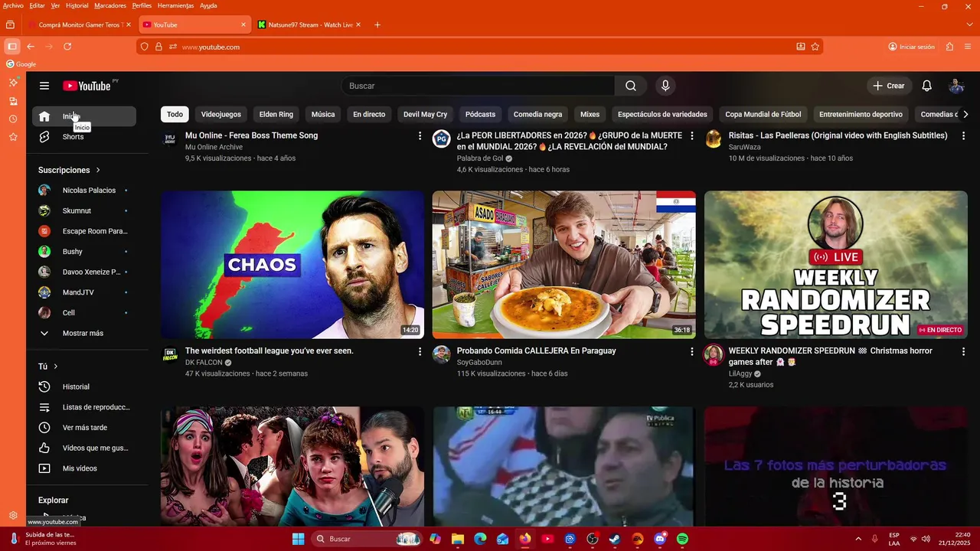Click the YouTube Buscar search field

[x=478, y=86]
